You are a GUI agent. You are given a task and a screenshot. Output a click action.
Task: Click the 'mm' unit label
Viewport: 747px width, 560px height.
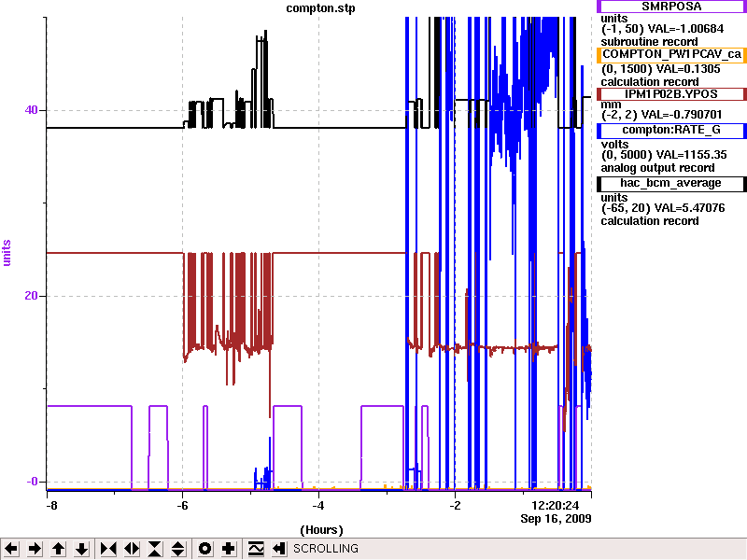tap(611, 105)
